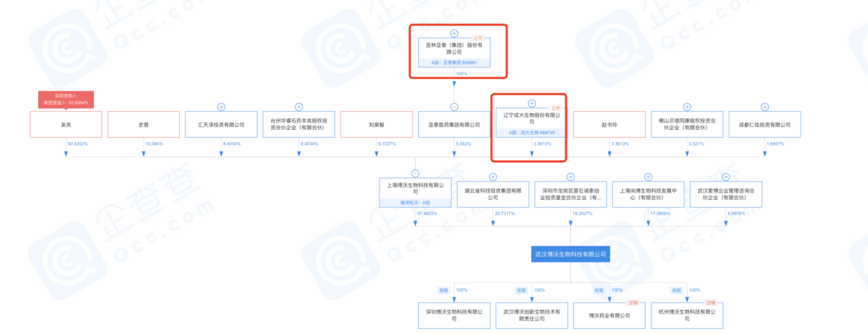The image size is (868, 334).
Task: Open shareholder 刘昊智's box
Action: (x=376, y=124)
